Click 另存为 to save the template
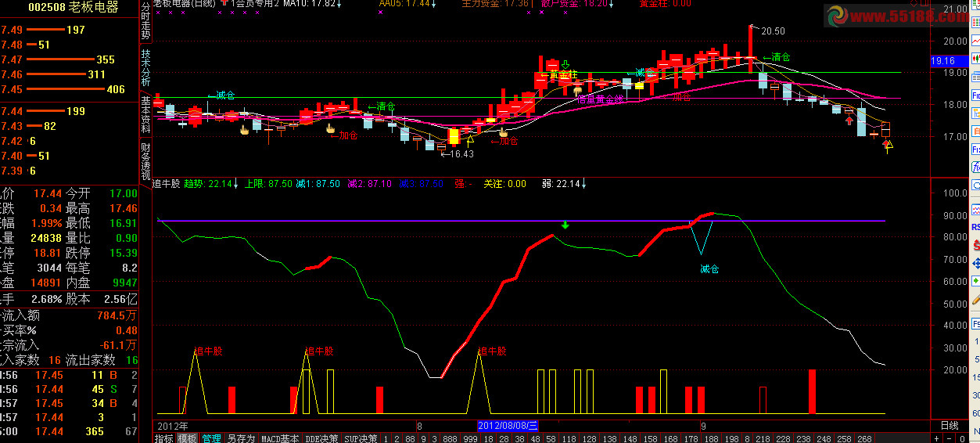 [x=240, y=438]
